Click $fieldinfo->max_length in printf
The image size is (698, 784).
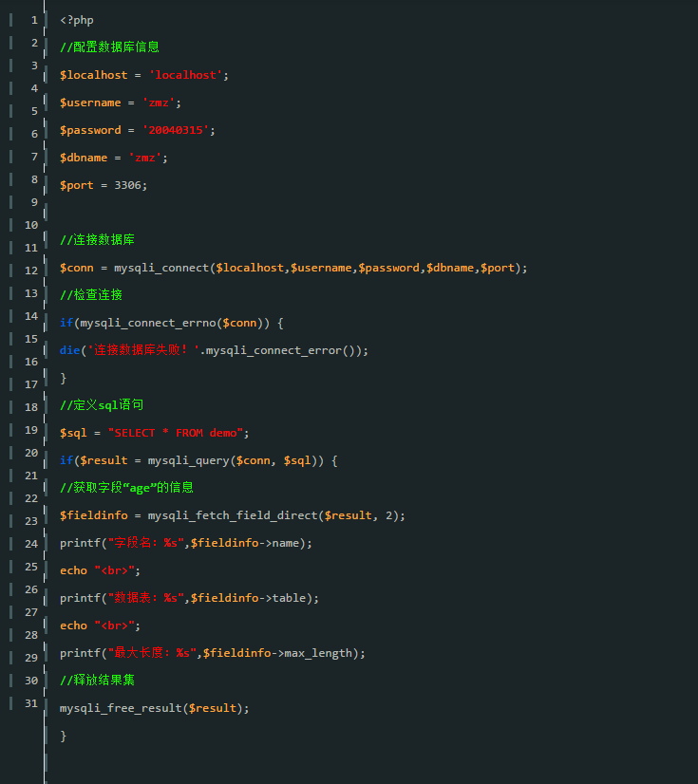pyautogui.click(x=277, y=653)
